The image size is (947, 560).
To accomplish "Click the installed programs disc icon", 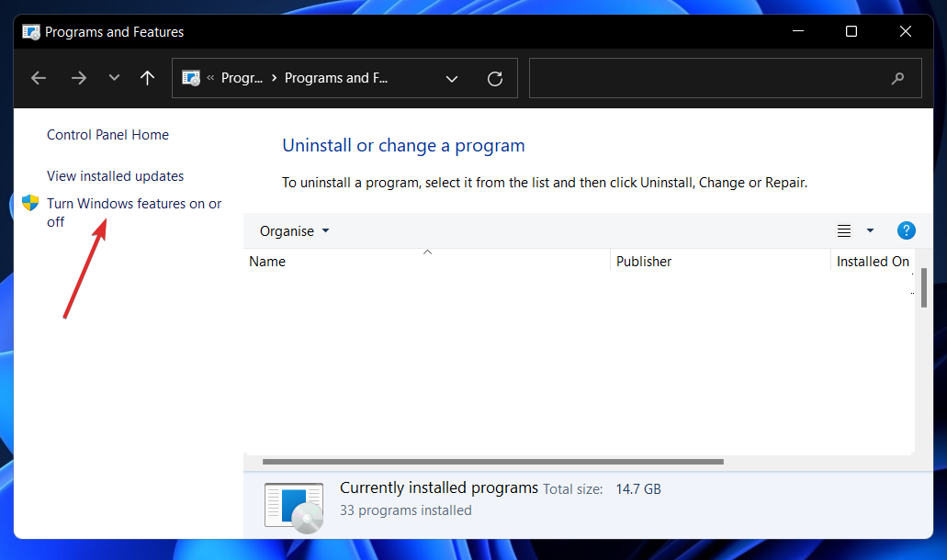I will (x=294, y=508).
